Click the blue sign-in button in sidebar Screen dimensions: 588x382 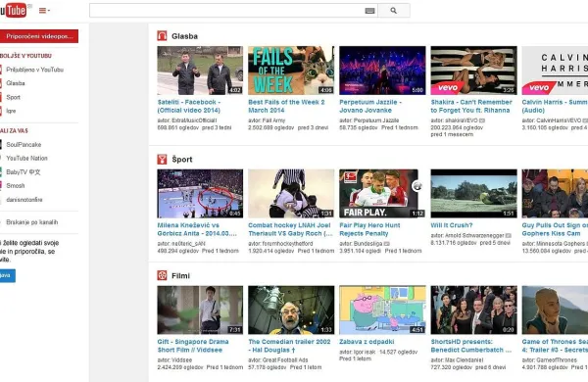[8, 275]
